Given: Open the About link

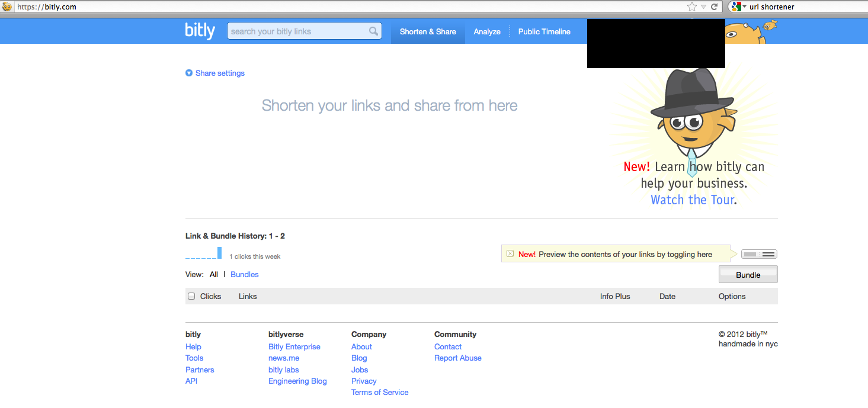Looking at the screenshot, I should tap(361, 347).
